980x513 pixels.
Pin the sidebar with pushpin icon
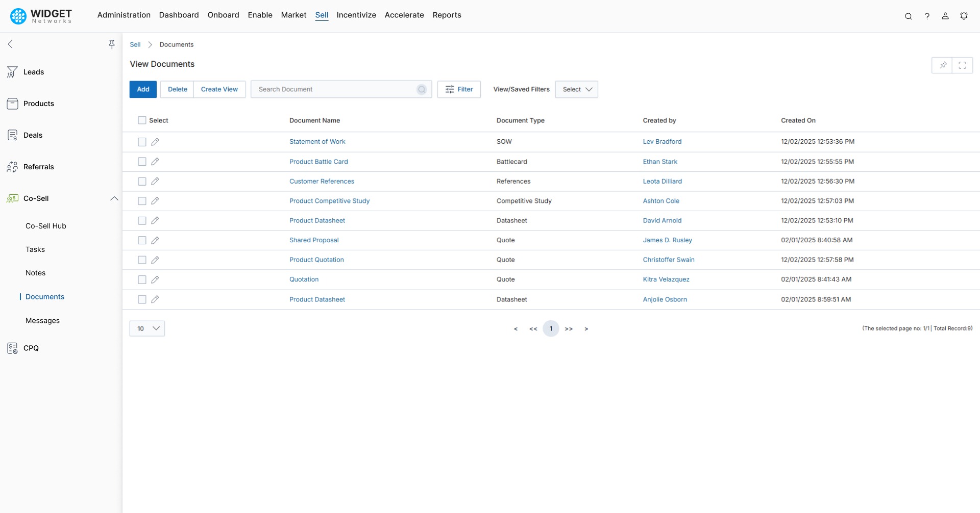pyautogui.click(x=111, y=44)
